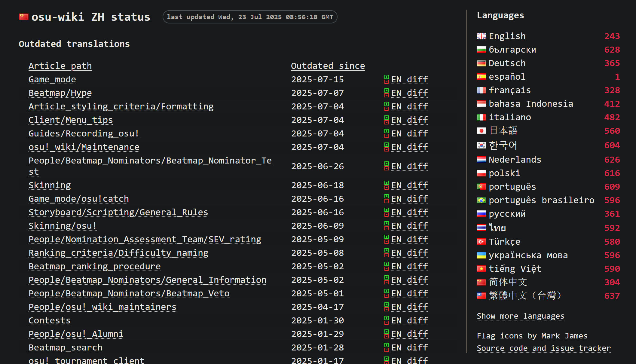This screenshot has height=364, width=636.
Task: Open Beatmap_Nominators/General_Information article
Action: point(148,280)
